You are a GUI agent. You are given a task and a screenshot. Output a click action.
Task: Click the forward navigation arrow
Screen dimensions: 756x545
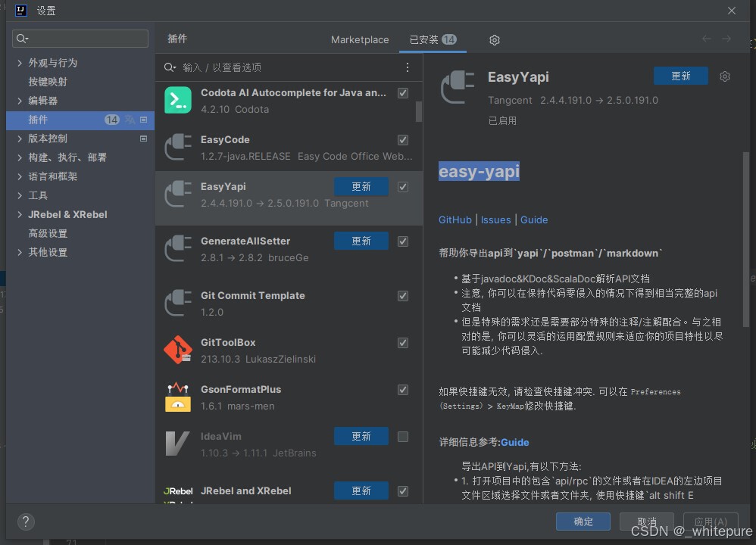click(726, 39)
